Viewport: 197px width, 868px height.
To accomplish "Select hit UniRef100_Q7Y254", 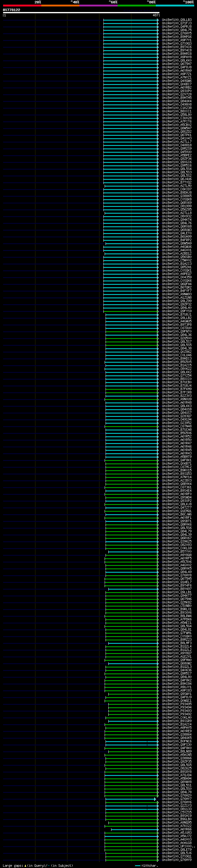I will pyautogui.click(x=177, y=375).
